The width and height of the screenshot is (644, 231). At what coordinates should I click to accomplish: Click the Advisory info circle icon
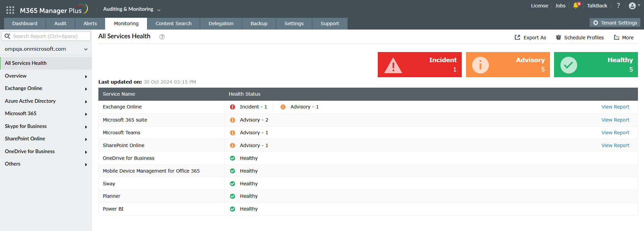pos(480,65)
